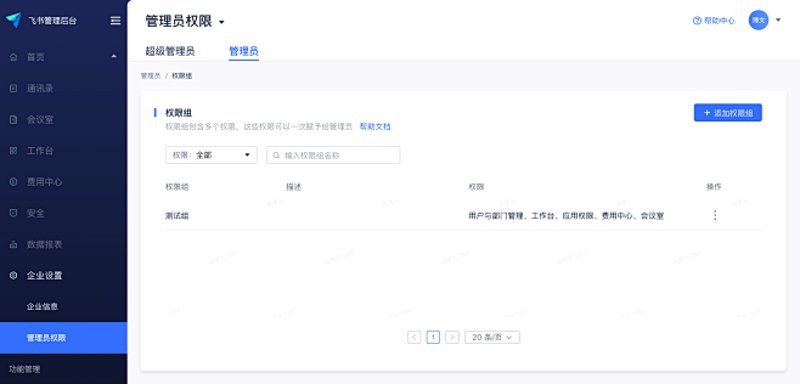Open the 20 条/页 page size dropdown
The height and width of the screenshot is (384, 800).
(x=492, y=337)
